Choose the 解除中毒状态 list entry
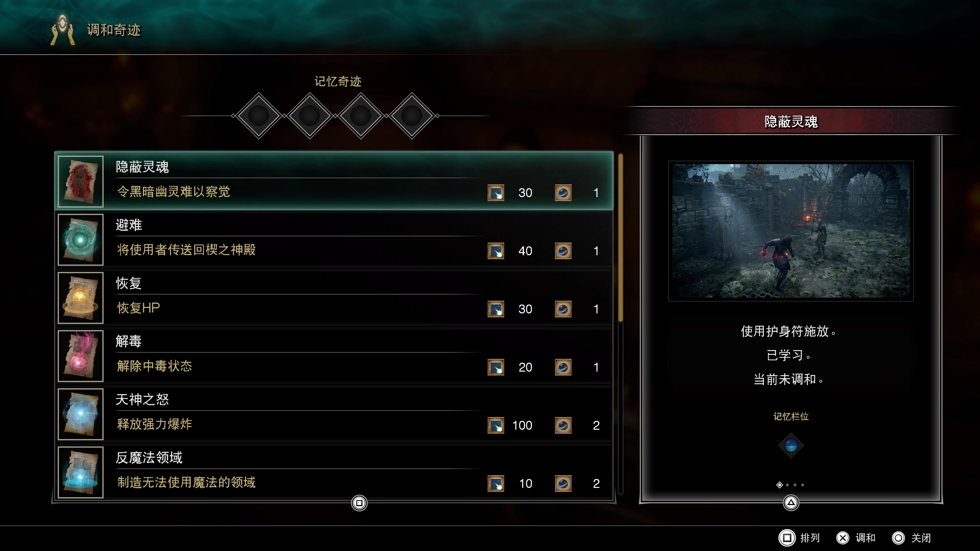This screenshot has height=551, width=980. 335,356
